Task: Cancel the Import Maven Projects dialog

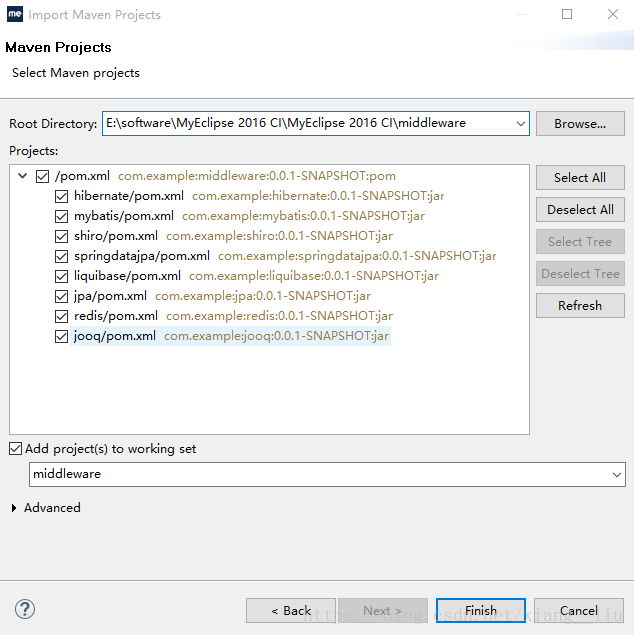Action: point(579,610)
